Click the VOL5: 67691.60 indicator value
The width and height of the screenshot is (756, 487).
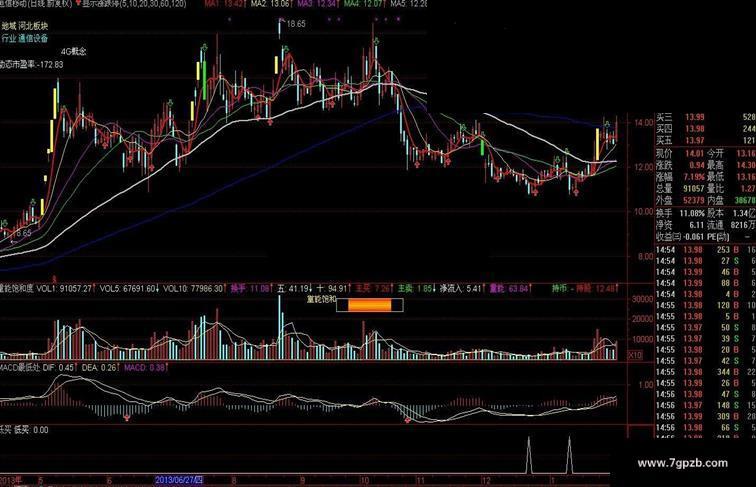pos(129,289)
